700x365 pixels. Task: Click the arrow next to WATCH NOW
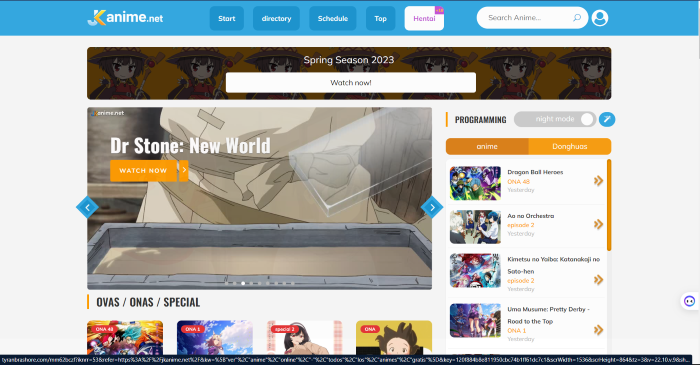pos(183,170)
